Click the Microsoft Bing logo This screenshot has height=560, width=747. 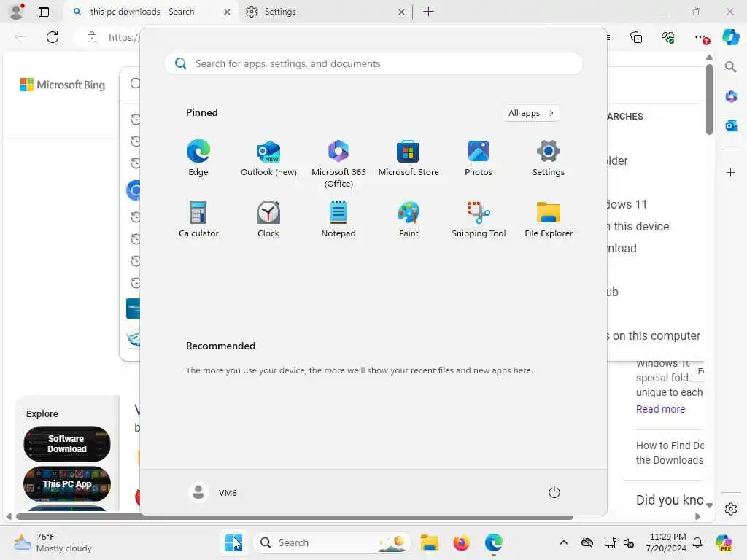coord(63,85)
